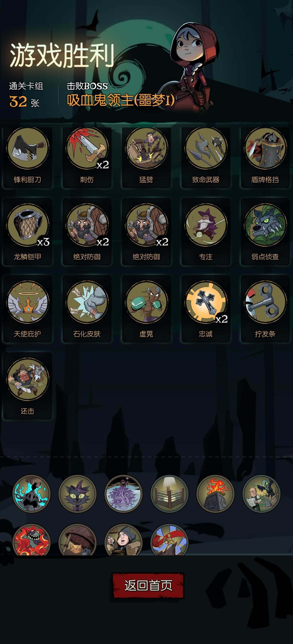Select the zombie and old man relic
Screen dimensions: 293x644
(x=261, y=494)
